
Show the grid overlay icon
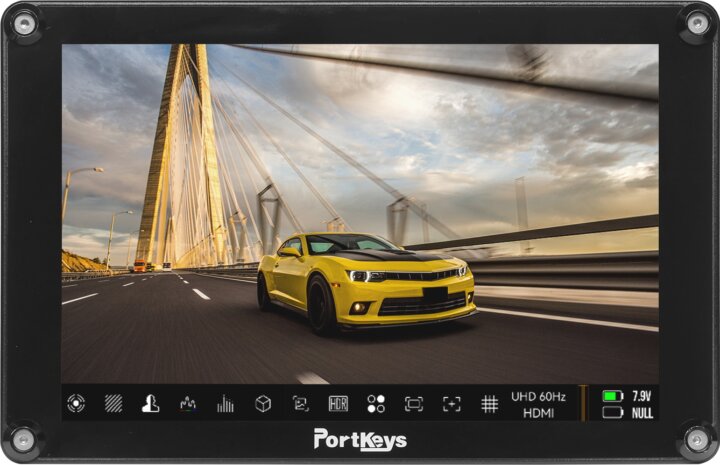pos(489,404)
